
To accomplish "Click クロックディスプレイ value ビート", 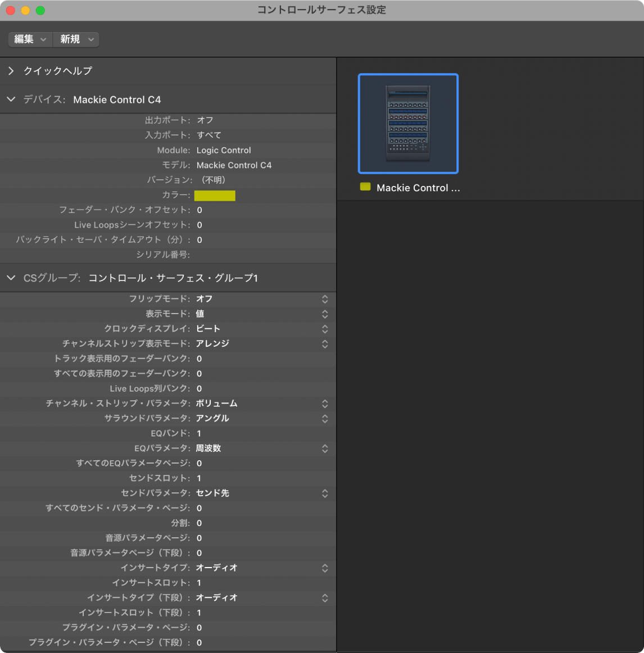I will (208, 329).
